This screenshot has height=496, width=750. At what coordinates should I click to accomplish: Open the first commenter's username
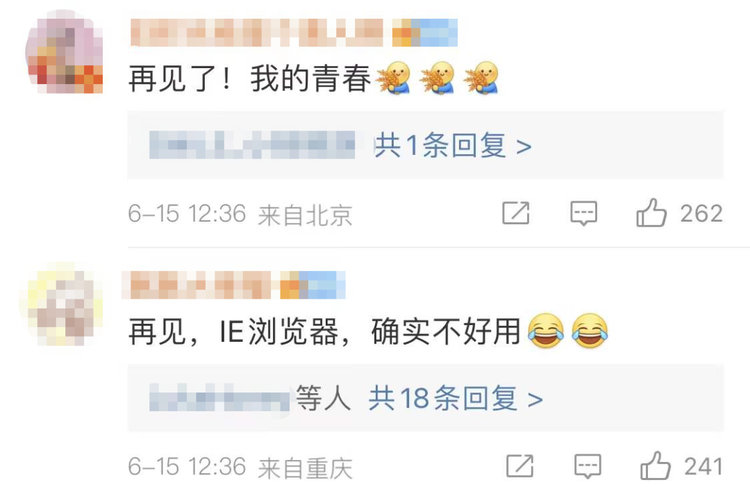click(x=257, y=33)
